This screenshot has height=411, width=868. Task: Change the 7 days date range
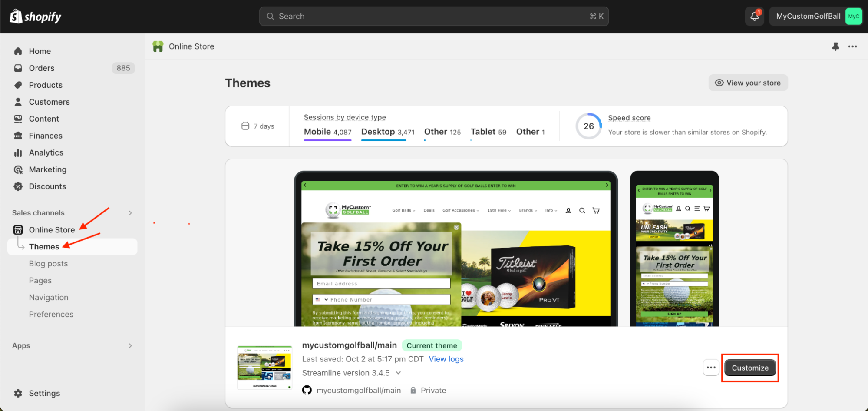[258, 126]
